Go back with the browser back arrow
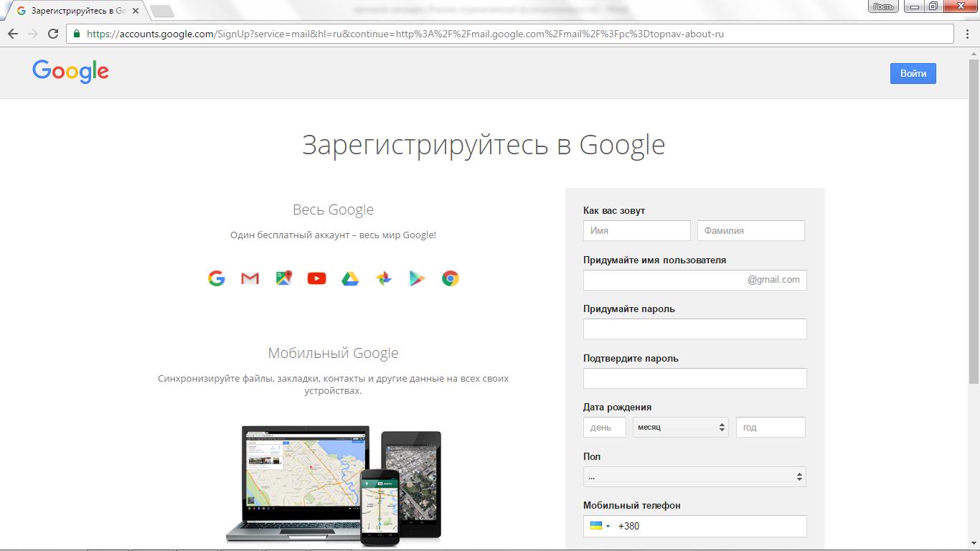This screenshot has height=551, width=980. pyautogui.click(x=13, y=34)
